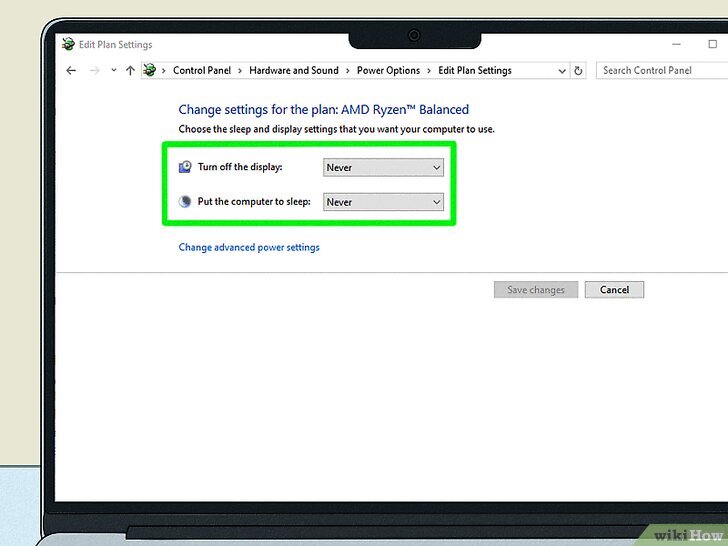The width and height of the screenshot is (728, 546).
Task: Click label Put the computer to sleep
Action: click(254, 202)
